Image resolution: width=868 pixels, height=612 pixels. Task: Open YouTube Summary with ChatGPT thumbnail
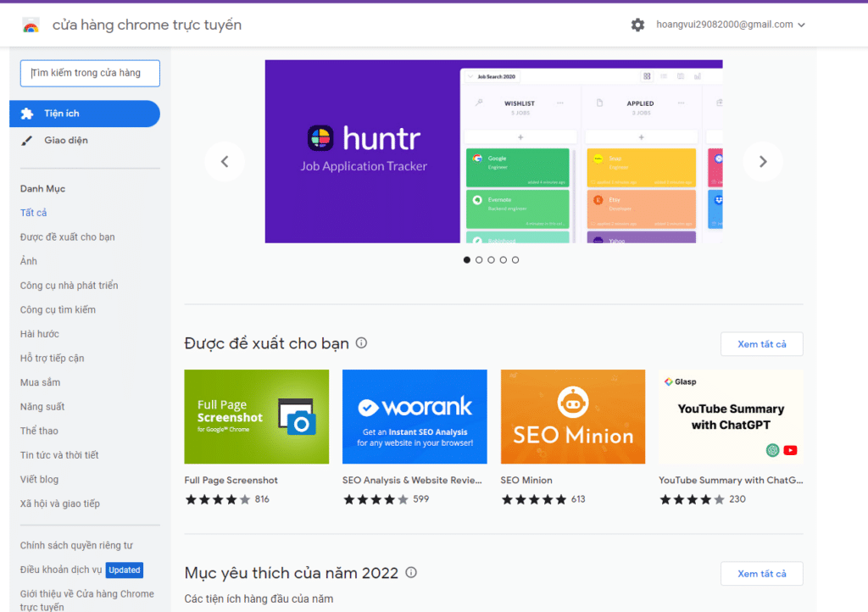731,417
